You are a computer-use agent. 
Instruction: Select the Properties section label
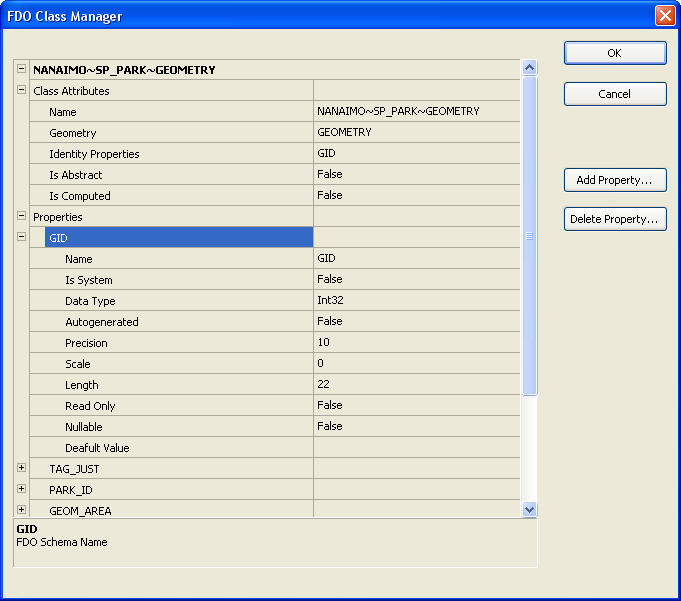click(58, 217)
